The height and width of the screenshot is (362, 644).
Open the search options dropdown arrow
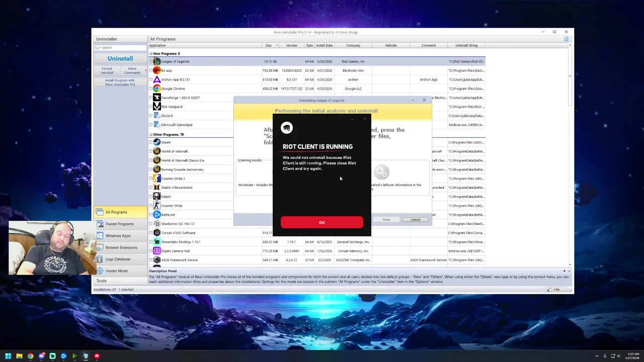click(99, 48)
